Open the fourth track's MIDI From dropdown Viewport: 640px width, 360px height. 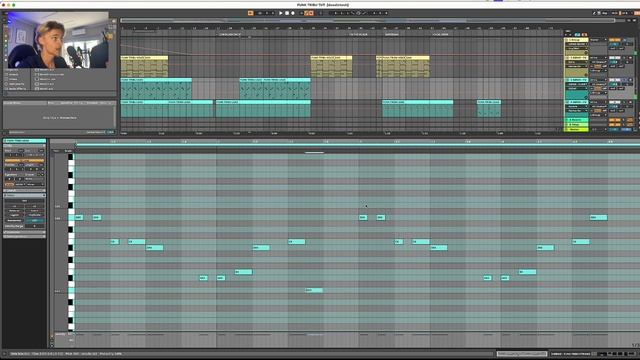tap(598, 102)
